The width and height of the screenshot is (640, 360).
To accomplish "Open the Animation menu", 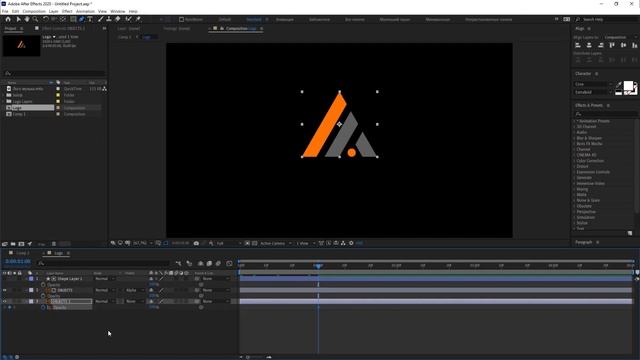I will (x=85, y=11).
